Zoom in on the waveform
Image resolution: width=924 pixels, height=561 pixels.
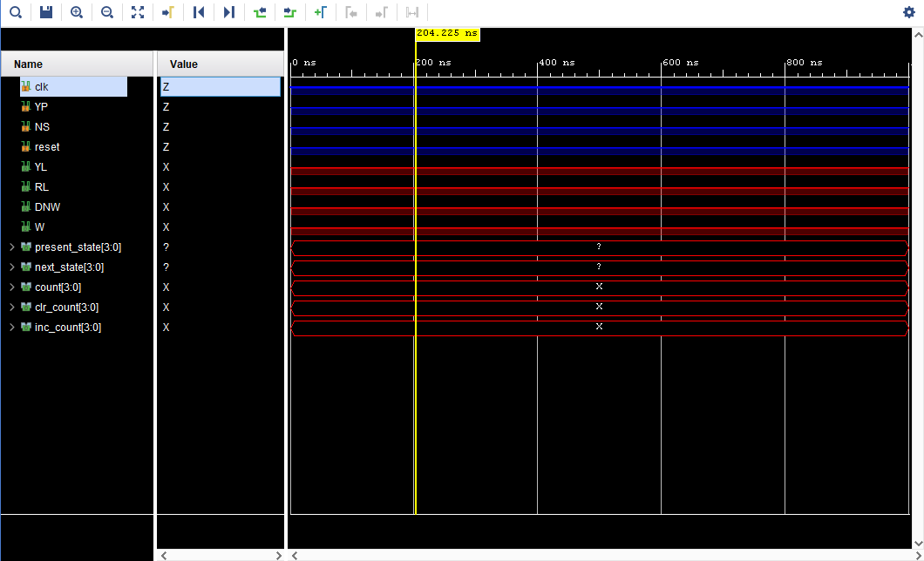pyautogui.click(x=77, y=12)
